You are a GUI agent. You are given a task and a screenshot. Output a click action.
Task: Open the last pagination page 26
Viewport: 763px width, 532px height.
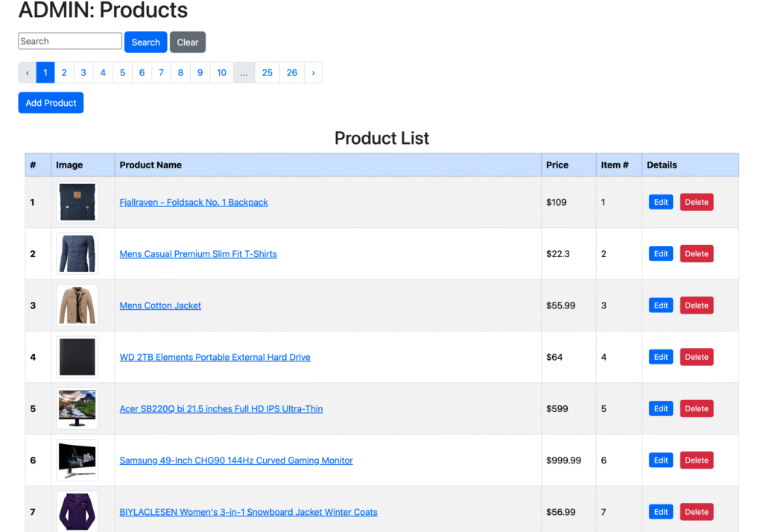[291, 73]
